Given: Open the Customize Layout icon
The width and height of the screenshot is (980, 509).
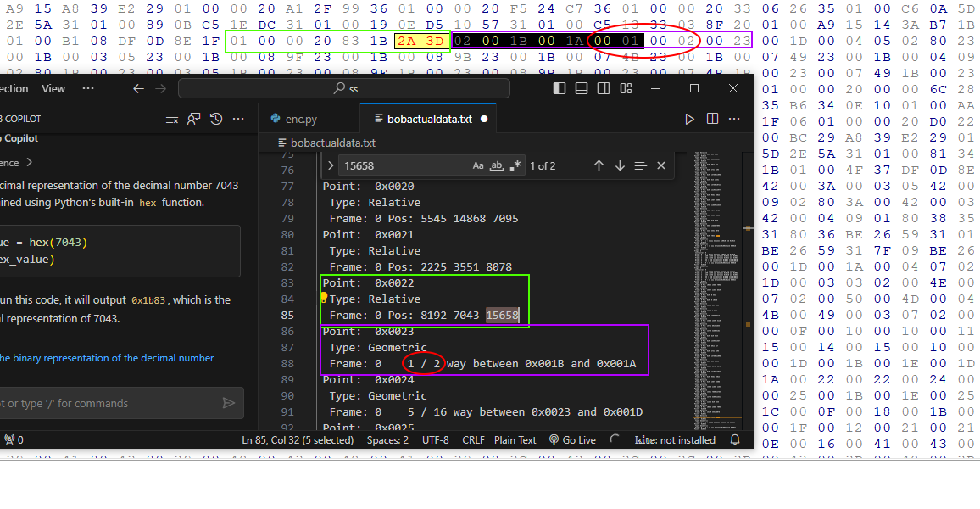Looking at the screenshot, I should (x=626, y=88).
